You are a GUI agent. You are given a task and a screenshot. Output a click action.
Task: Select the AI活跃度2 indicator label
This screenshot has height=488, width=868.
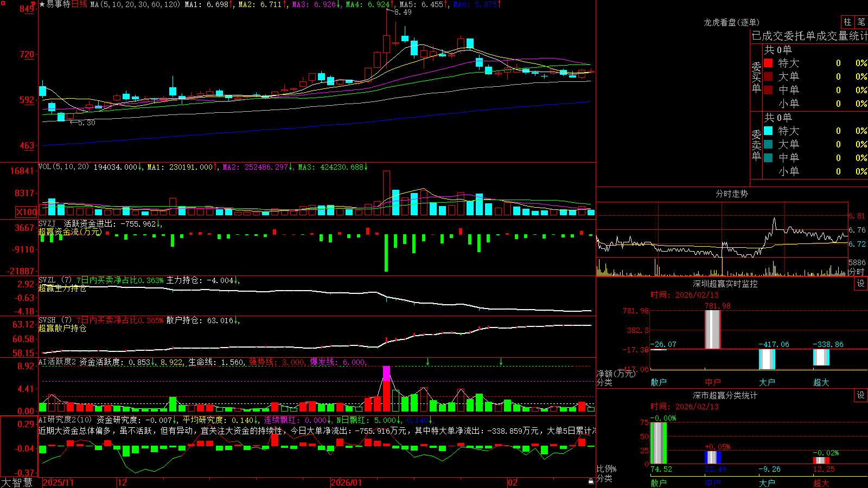(x=57, y=362)
